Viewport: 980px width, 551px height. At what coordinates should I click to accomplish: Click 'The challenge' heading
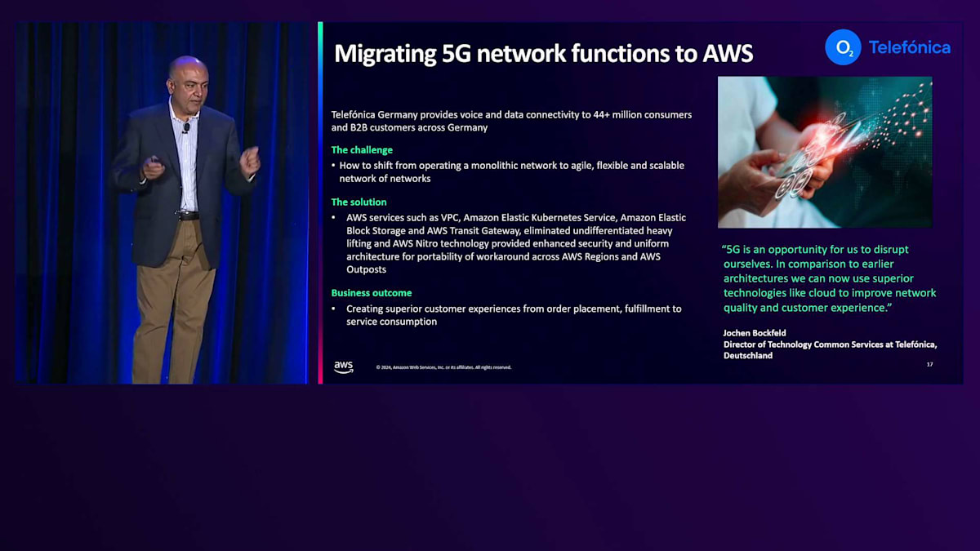(x=362, y=150)
